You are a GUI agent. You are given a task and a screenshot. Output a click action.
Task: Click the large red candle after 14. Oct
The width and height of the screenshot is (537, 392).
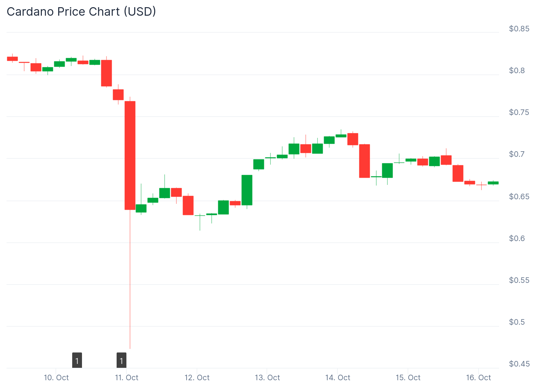365,161
